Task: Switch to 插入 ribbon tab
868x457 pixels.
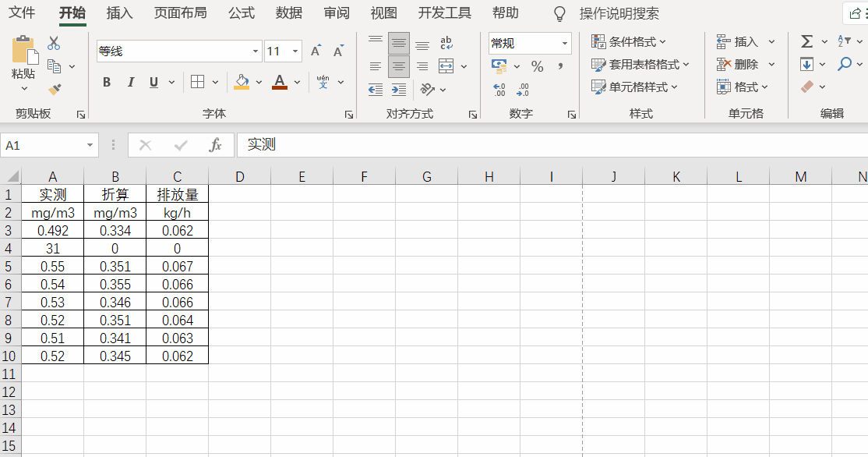Action: click(x=119, y=12)
